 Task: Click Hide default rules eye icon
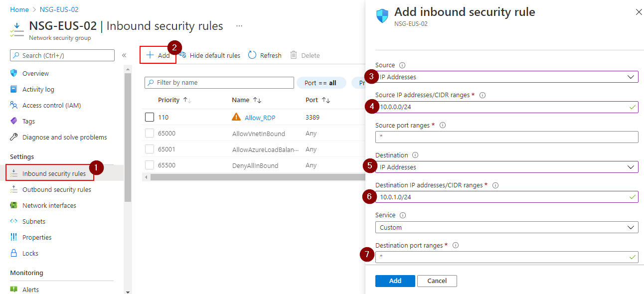(x=183, y=55)
